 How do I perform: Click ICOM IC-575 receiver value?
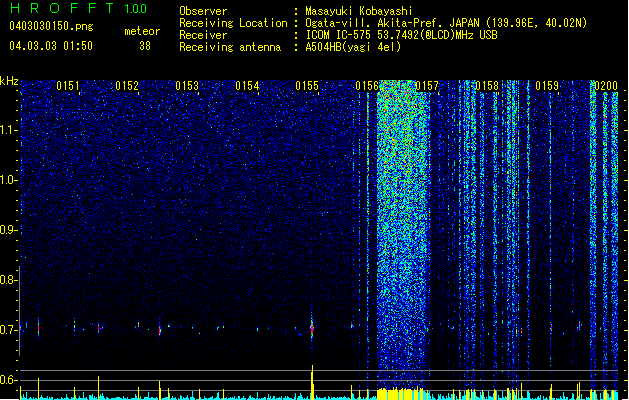pos(401,35)
